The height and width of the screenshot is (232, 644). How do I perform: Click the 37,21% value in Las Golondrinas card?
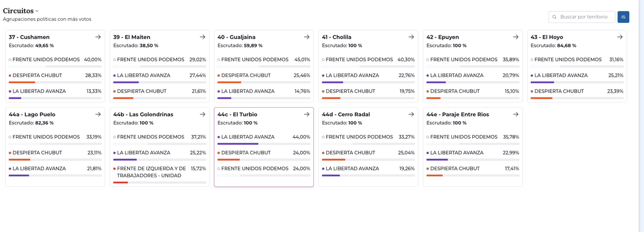197,137
